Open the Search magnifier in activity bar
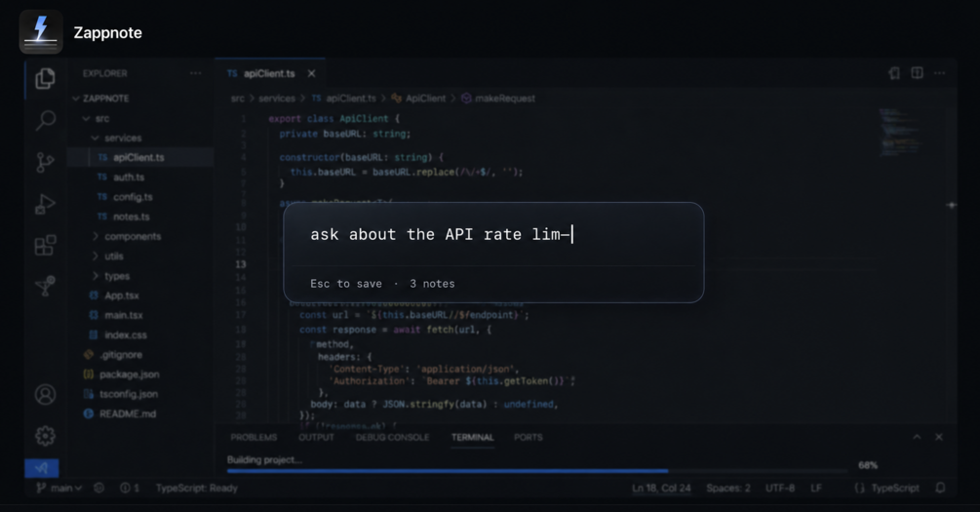The height and width of the screenshot is (512, 980). pyautogui.click(x=45, y=120)
